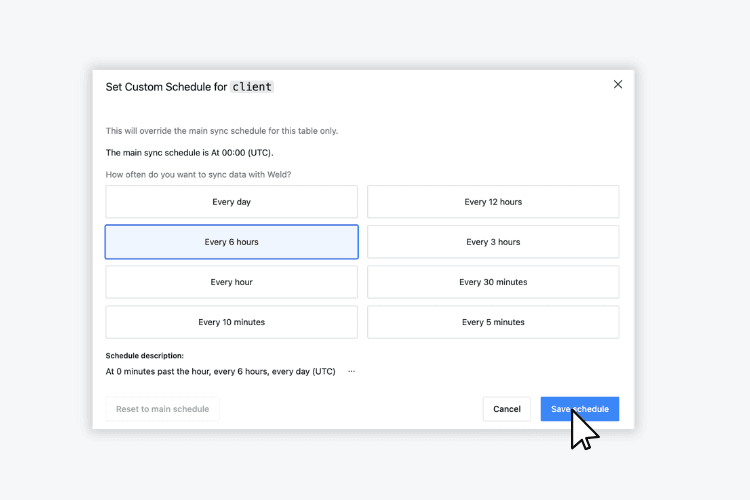Click the Set Custom Schedule title
This screenshot has height=500, width=750.
(x=166, y=87)
